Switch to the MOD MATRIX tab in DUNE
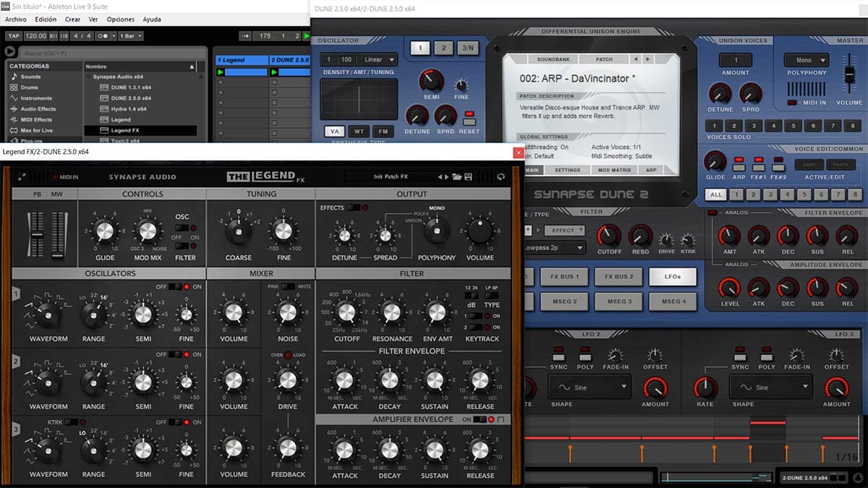The width and height of the screenshot is (868, 488). (613, 170)
